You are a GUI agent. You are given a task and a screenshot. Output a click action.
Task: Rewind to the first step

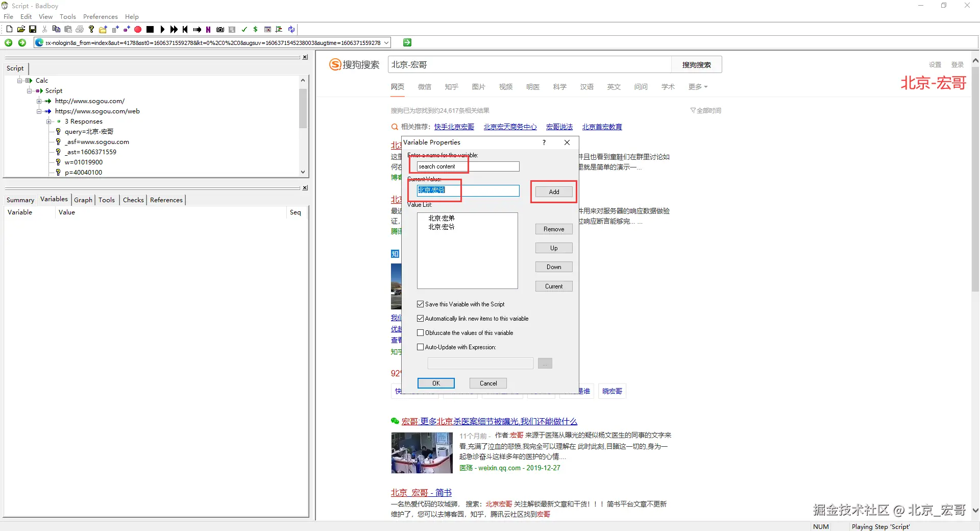click(185, 30)
